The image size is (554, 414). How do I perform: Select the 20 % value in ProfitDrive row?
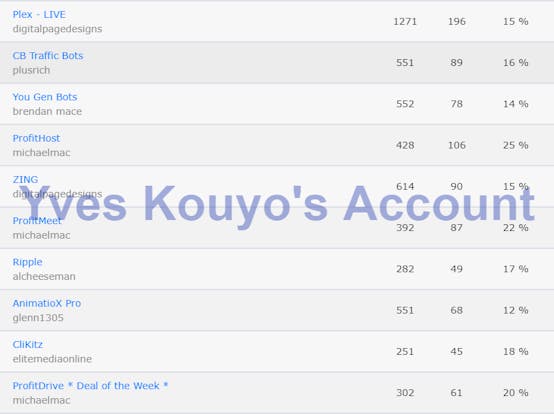tap(515, 393)
